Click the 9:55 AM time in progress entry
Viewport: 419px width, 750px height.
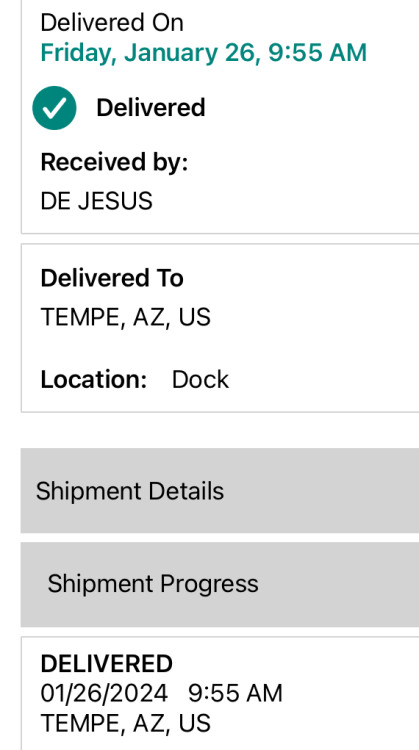point(235,693)
